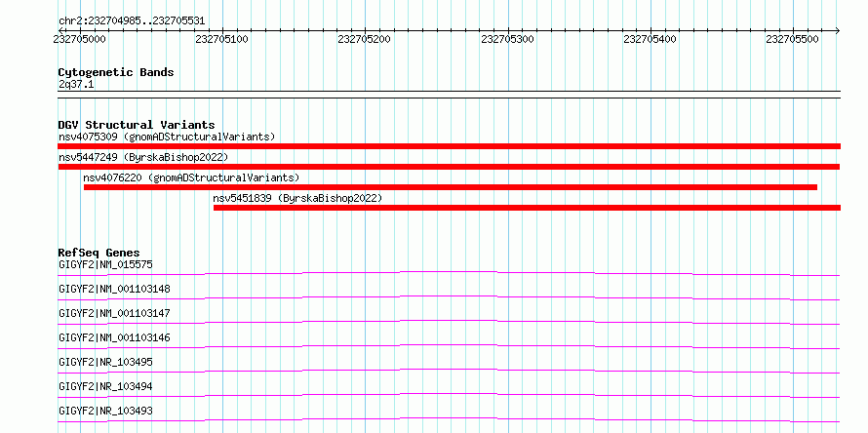Click ruler tick label 232705400
Image resolution: width=868 pixels, height=433 pixels.
point(650,39)
